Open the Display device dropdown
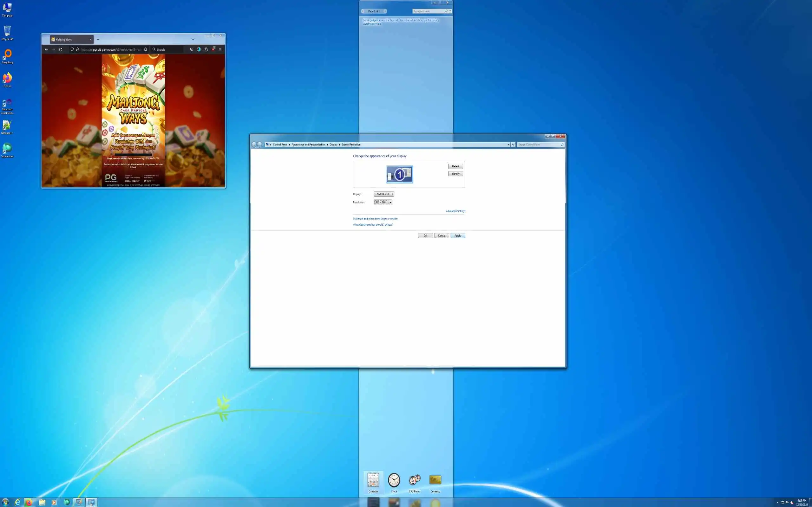Image resolution: width=812 pixels, height=507 pixels. tap(384, 194)
